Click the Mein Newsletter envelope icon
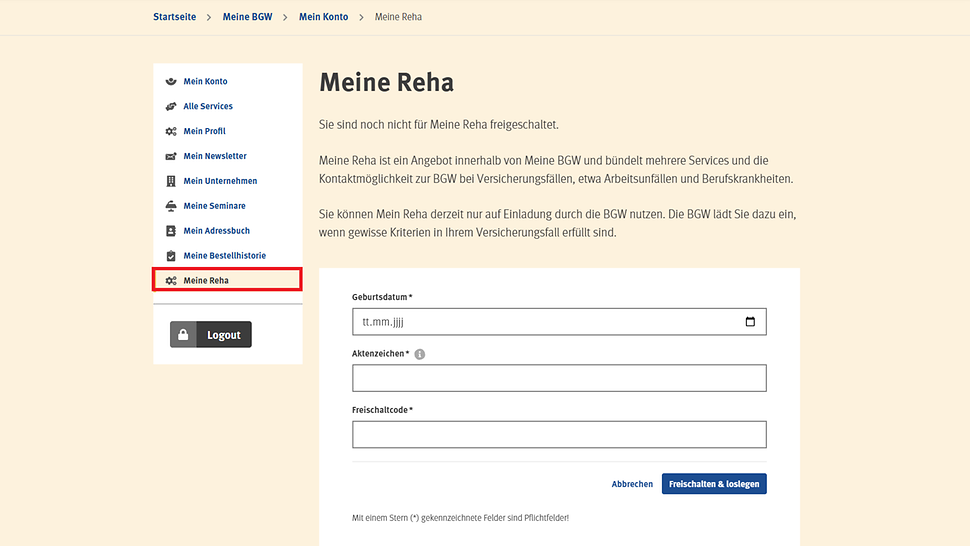 (x=171, y=156)
